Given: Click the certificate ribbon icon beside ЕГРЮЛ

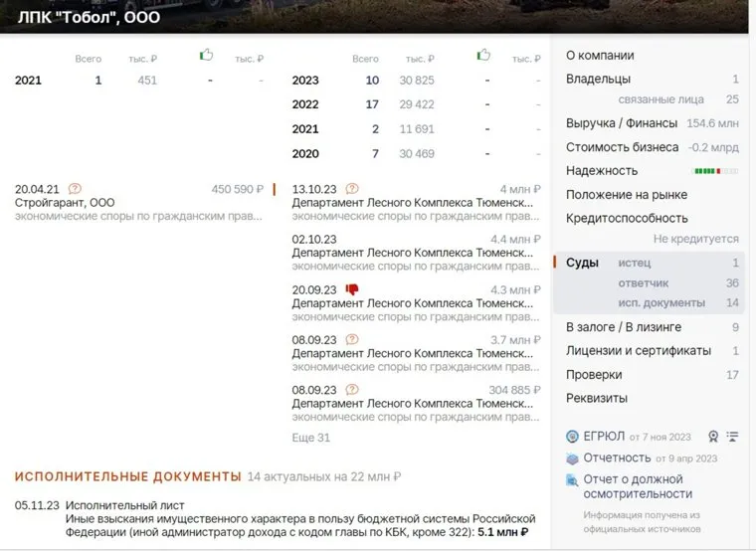Looking at the screenshot, I should point(712,437).
